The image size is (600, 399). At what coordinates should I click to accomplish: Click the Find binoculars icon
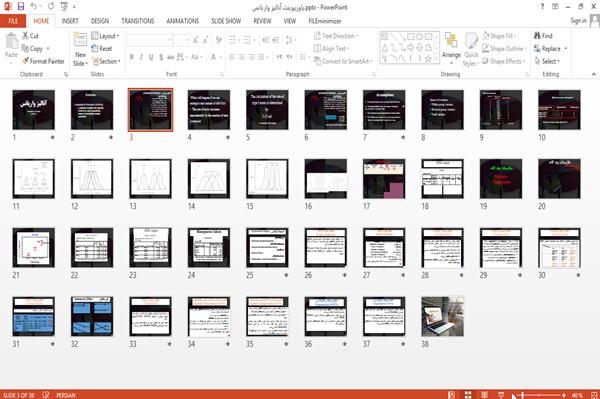[538, 36]
